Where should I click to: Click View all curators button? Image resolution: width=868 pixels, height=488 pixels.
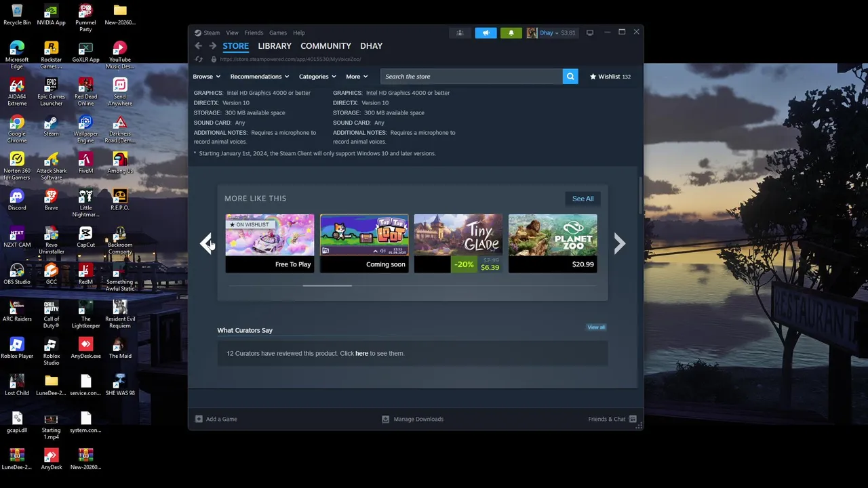[x=596, y=327]
